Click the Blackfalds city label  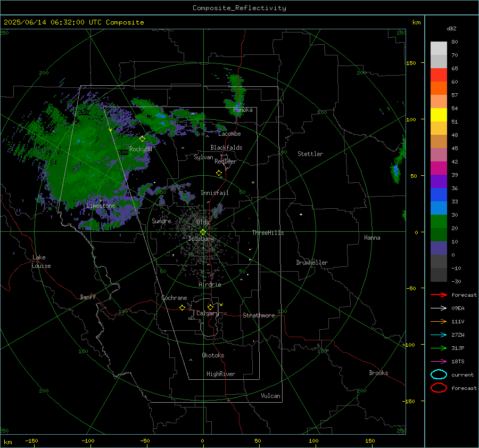pyautogui.click(x=226, y=148)
